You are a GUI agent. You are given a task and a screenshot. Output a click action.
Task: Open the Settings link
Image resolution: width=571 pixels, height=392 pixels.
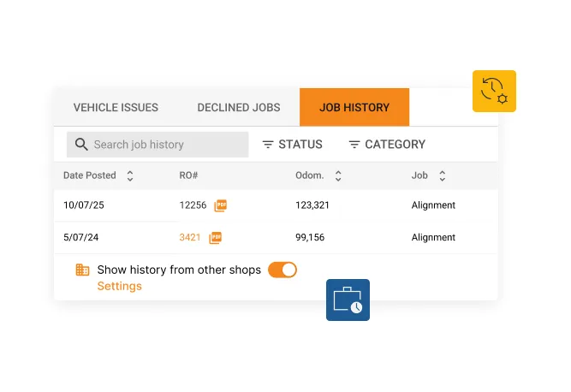point(120,286)
